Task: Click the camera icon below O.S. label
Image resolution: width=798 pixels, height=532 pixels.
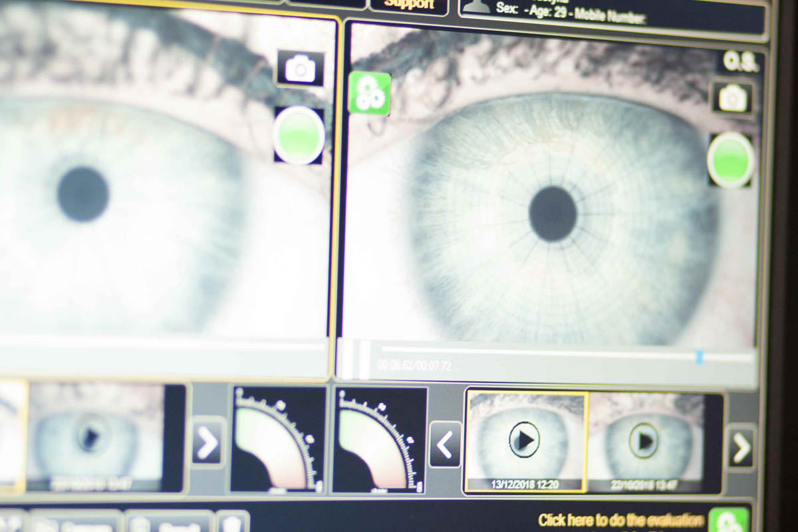Action: (732, 98)
